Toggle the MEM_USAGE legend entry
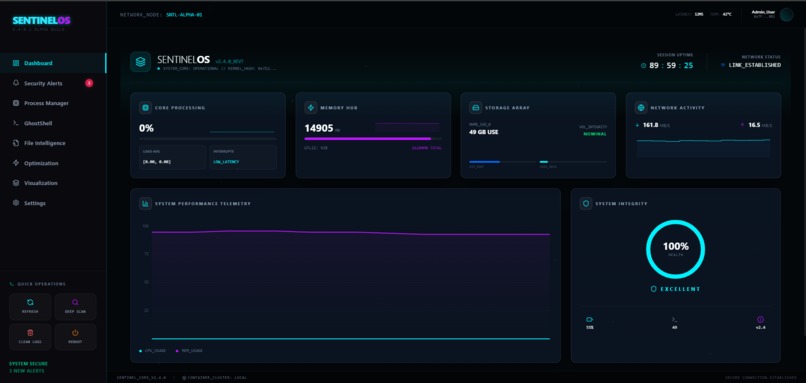This screenshot has width=806, height=383. (189, 351)
